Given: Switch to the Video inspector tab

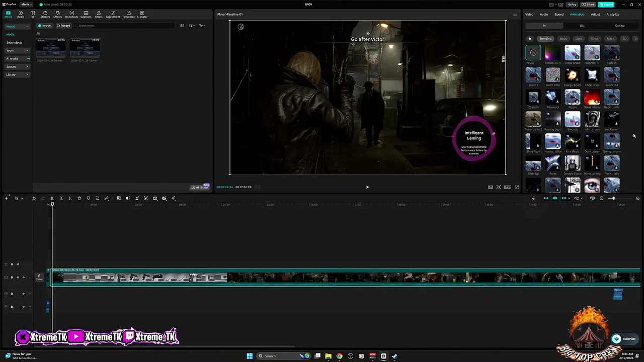Looking at the screenshot, I should click(x=529, y=14).
